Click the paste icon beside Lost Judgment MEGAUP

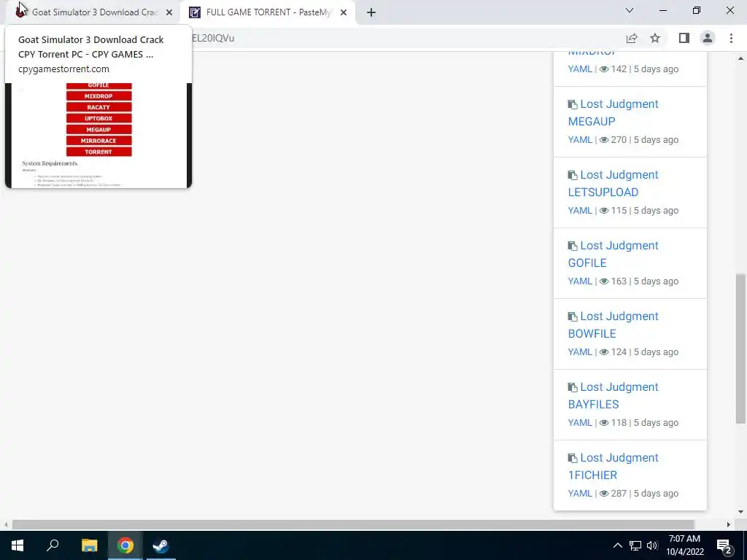click(573, 104)
